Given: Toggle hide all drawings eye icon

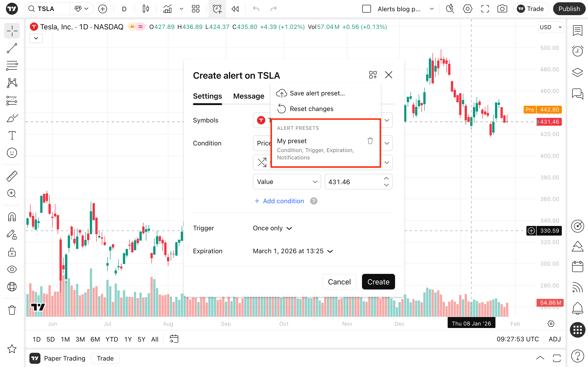Looking at the screenshot, I should point(12,269).
